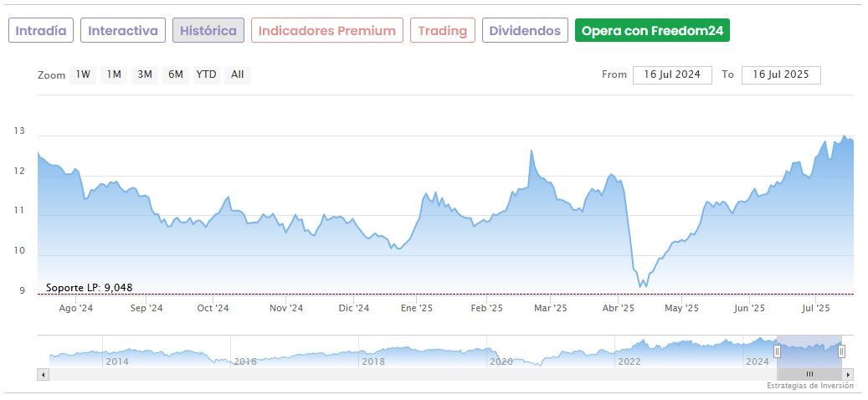Switch to the Intradía tab

pyautogui.click(x=41, y=31)
